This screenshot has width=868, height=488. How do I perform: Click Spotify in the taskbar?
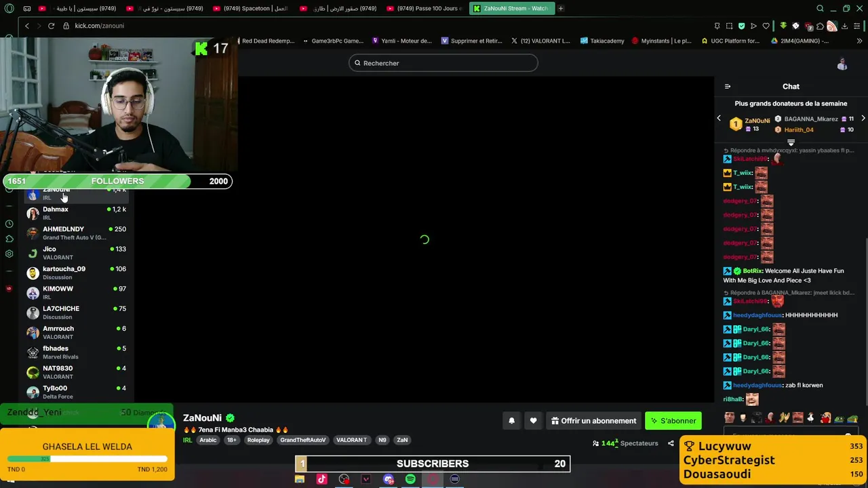pyautogui.click(x=410, y=479)
